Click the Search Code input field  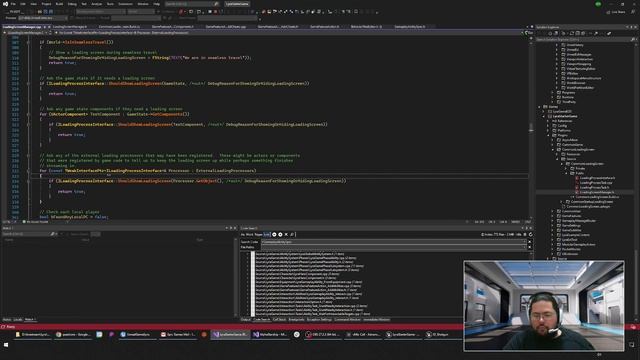[393, 242]
